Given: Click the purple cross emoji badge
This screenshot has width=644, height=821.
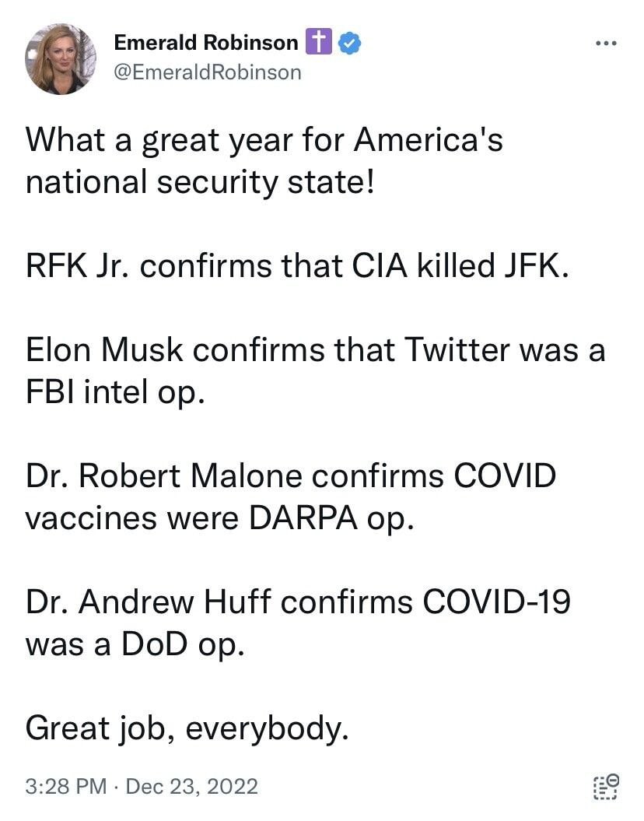Looking at the screenshot, I should (x=319, y=43).
